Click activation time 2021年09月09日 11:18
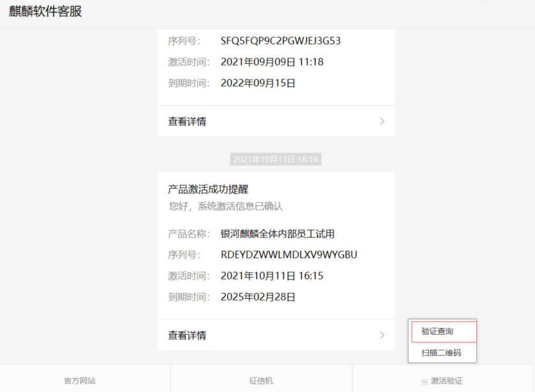This screenshot has width=535, height=392. pyautogui.click(x=272, y=62)
